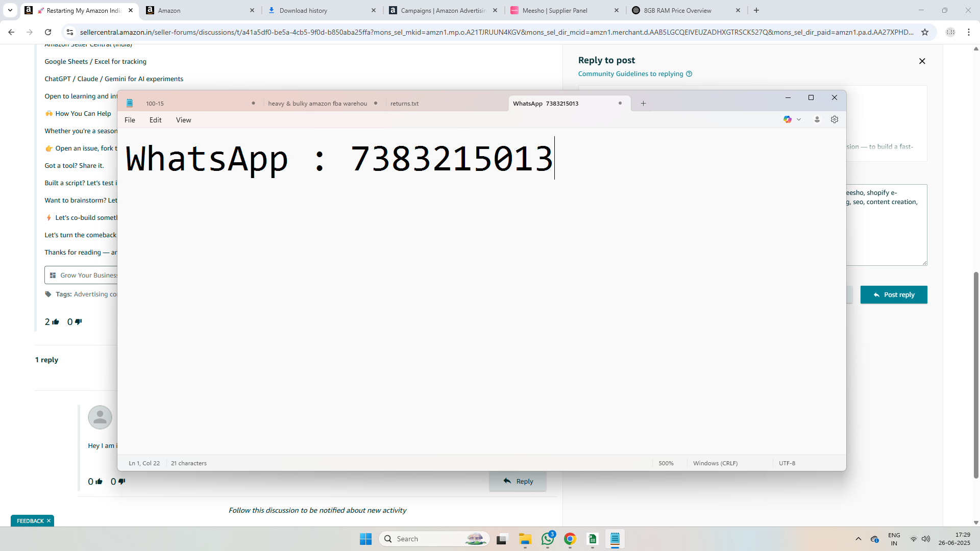Open Wi-Fi network settings in tray
This screenshot has width=980, height=551.
click(x=913, y=539)
